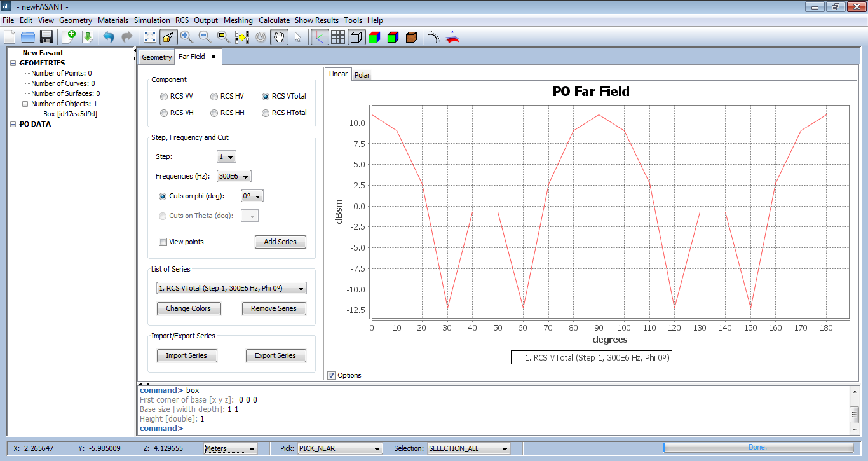Click the open folder icon
868x461 pixels.
27,37
